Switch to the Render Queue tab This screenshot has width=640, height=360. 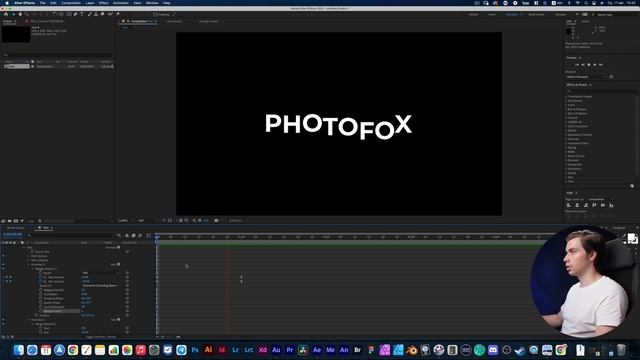coord(16,228)
